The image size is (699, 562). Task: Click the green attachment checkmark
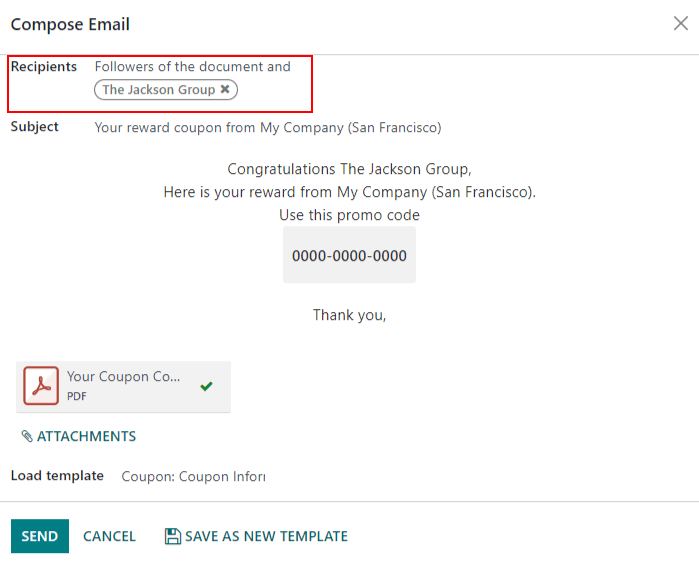[x=206, y=386]
